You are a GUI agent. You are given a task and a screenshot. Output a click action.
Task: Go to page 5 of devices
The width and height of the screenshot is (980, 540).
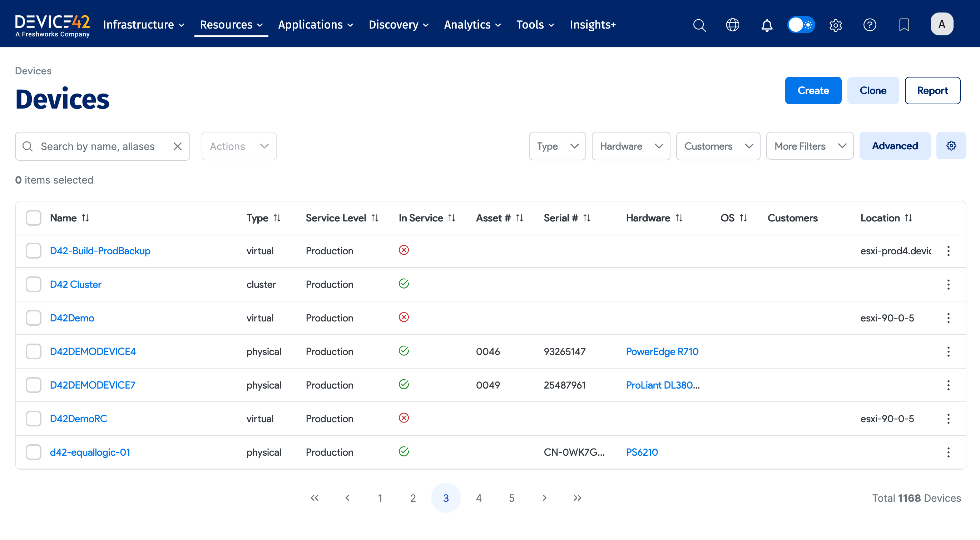point(512,497)
